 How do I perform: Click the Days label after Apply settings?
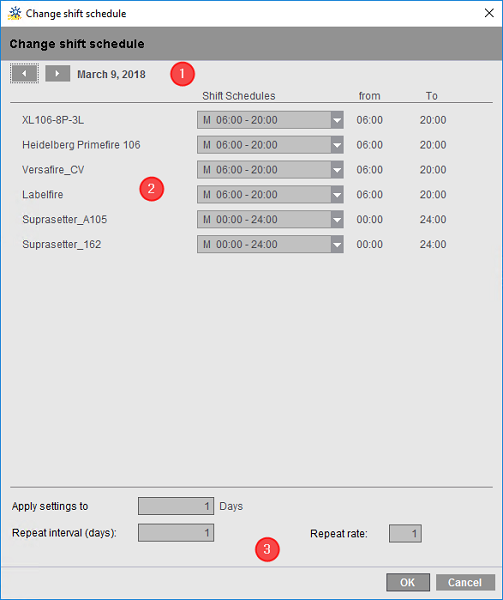click(x=231, y=506)
